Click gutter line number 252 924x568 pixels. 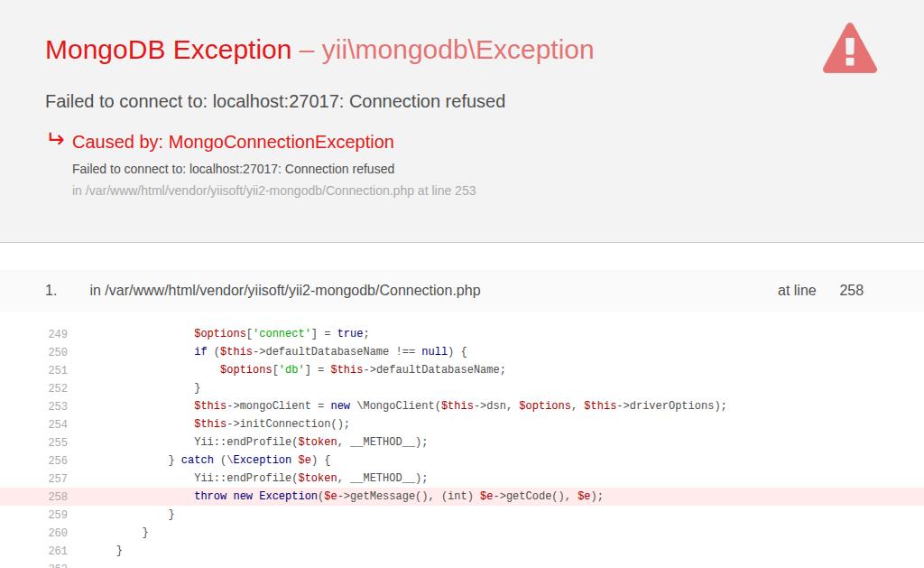[58, 388]
